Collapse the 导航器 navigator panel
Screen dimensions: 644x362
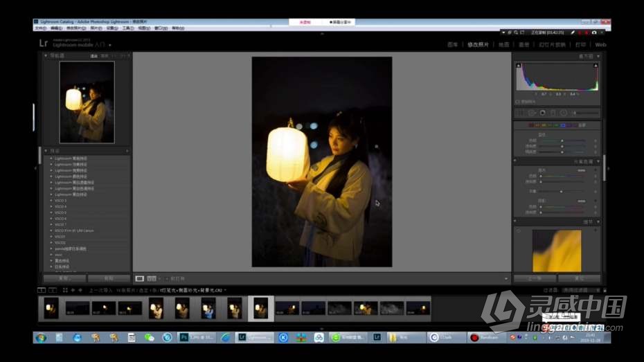[46, 55]
